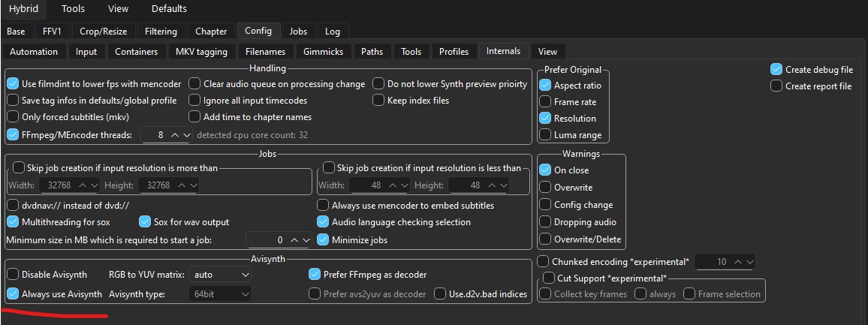Uncheck Always use Avisynth

pyautogui.click(x=13, y=294)
